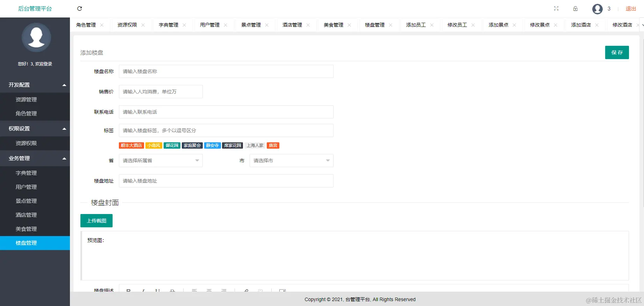Close the 酒店管理 tab
The height and width of the screenshot is (306, 644).
tap(308, 25)
